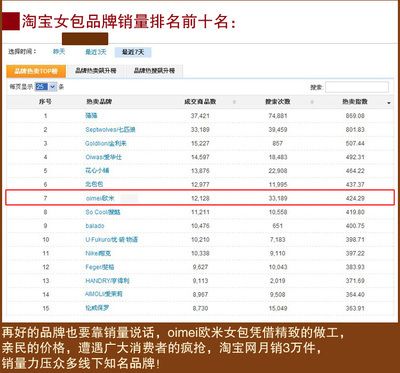Image resolution: width=400 pixels, height=373 pixels.
Task: Select the cell showing 15,049
Action: tap(278, 308)
